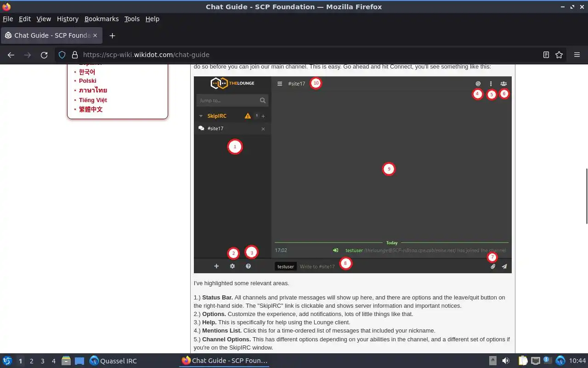The width and height of the screenshot is (588, 368).
Task: Open the Tools menu
Action: pyautogui.click(x=132, y=19)
